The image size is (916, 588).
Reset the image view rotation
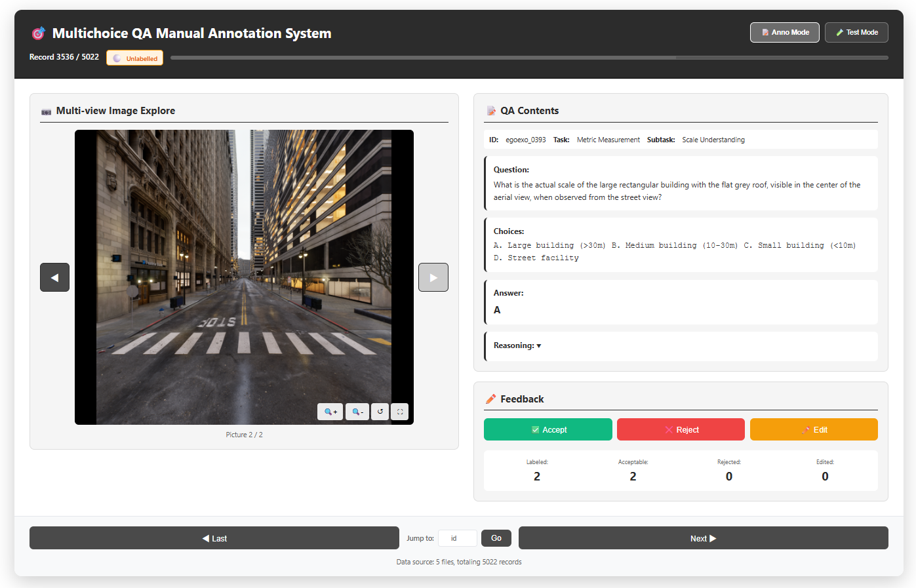pyautogui.click(x=380, y=412)
